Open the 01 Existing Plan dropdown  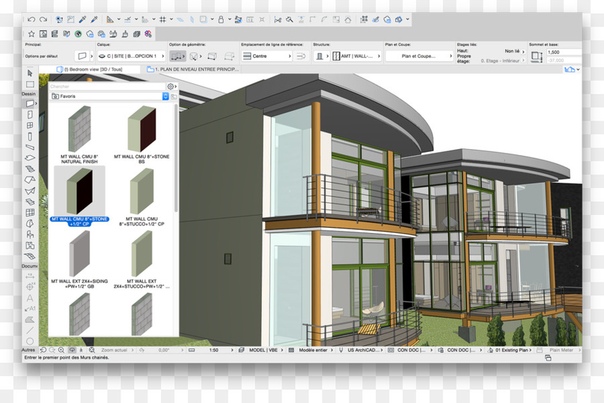tap(510, 350)
